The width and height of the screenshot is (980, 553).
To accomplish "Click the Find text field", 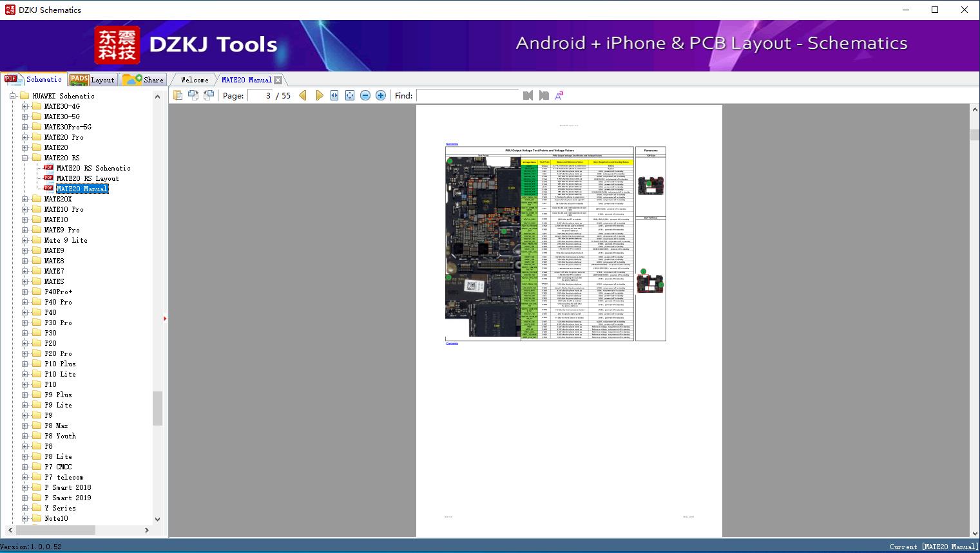I will 467,95.
